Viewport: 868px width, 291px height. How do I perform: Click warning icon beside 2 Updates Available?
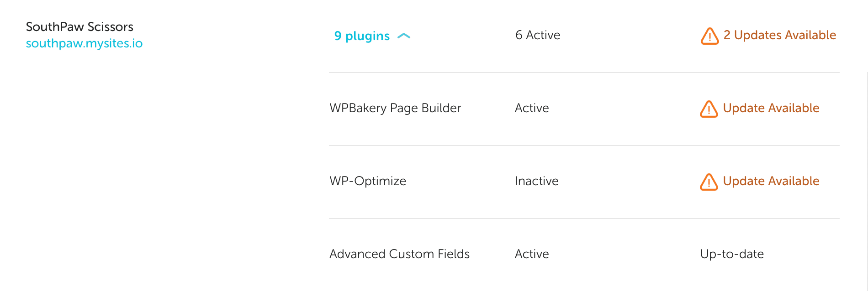pyautogui.click(x=709, y=36)
